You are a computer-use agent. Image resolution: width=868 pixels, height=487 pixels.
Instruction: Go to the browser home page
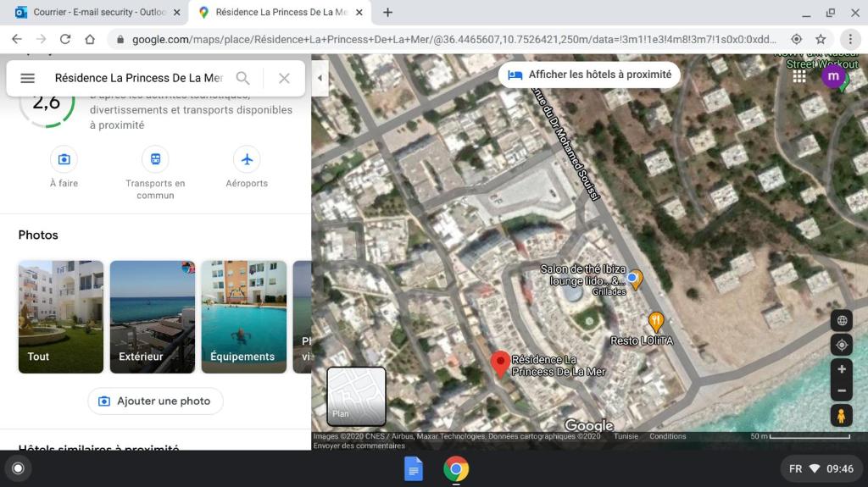[90, 39]
